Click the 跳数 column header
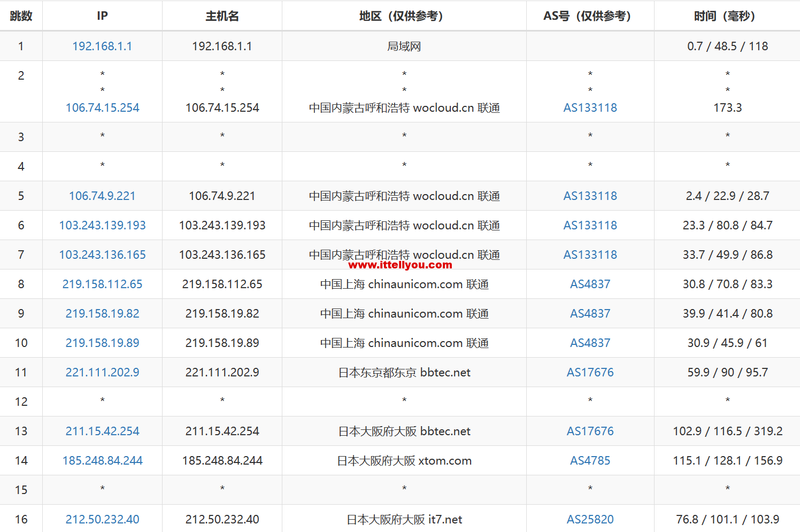800x532 pixels. tap(21, 16)
